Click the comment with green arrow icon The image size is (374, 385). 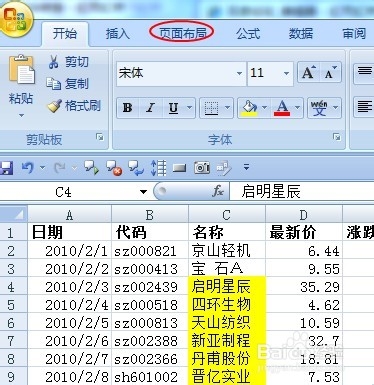(91, 168)
